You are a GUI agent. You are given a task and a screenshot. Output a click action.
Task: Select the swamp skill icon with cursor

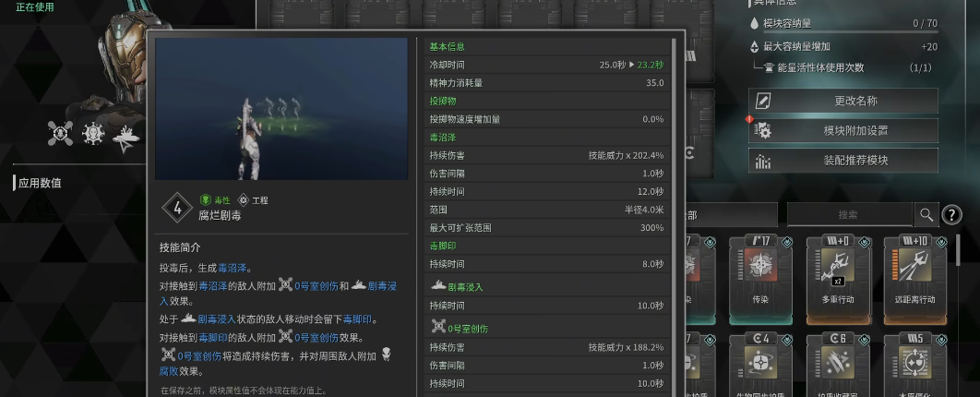126,136
